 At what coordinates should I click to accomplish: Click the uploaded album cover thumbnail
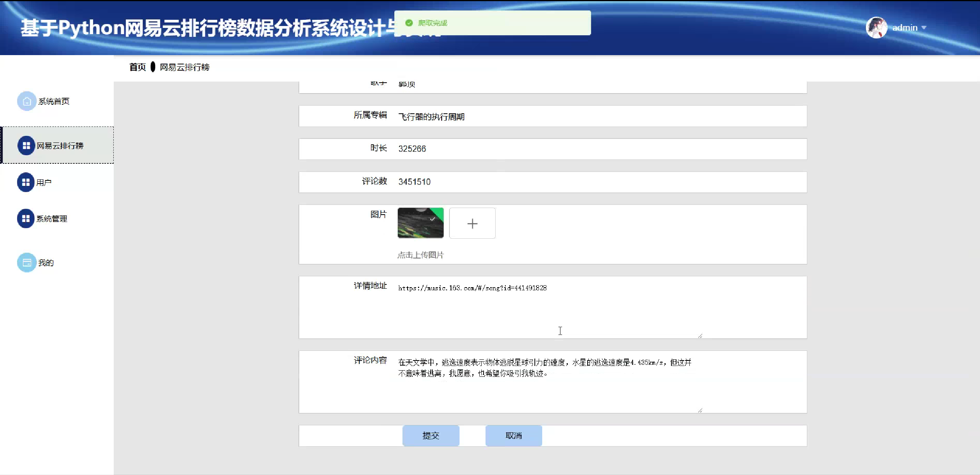(x=420, y=223)
